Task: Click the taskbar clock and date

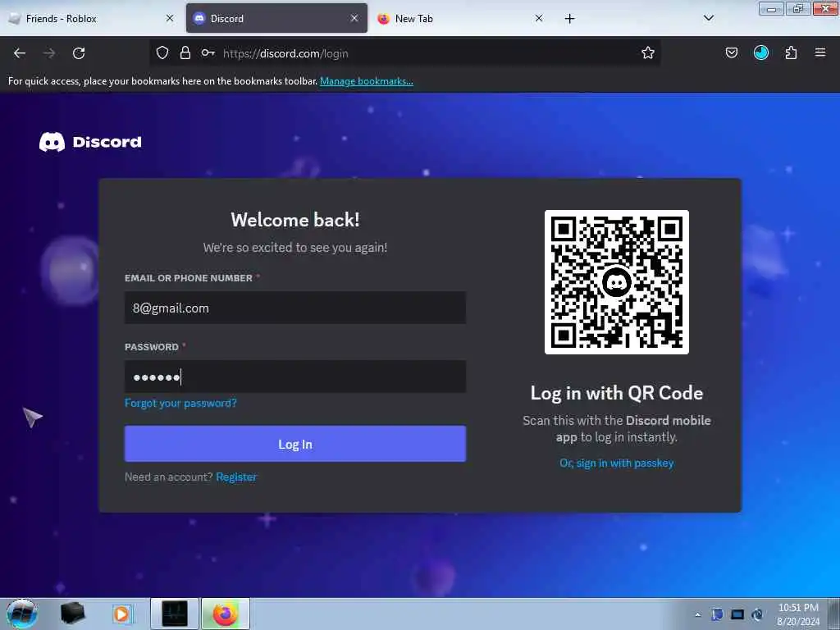Action: 798,614
